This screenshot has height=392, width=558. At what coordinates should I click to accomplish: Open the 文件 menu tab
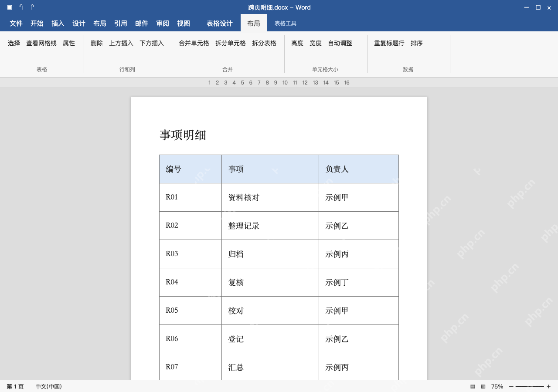(x=16, y=24)
